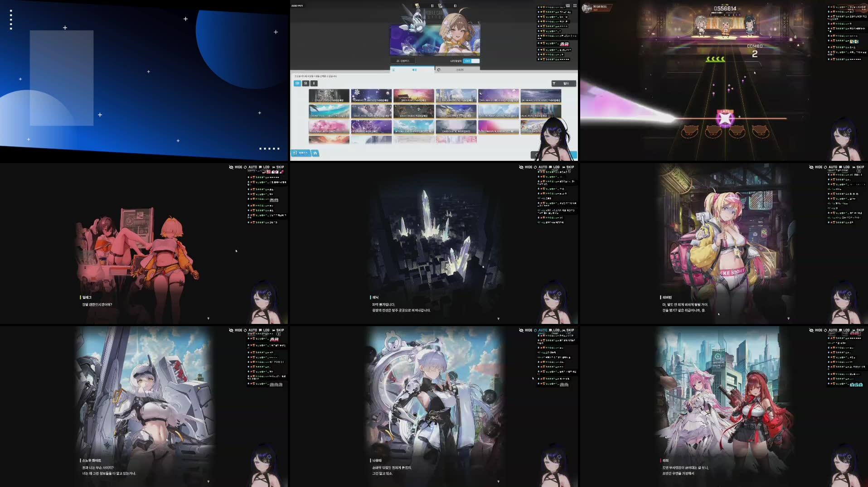Toggle HIDE in the white-armored girl scene
Screen dimensions: 868x487
pyautogui.click(x=236, y=330)
